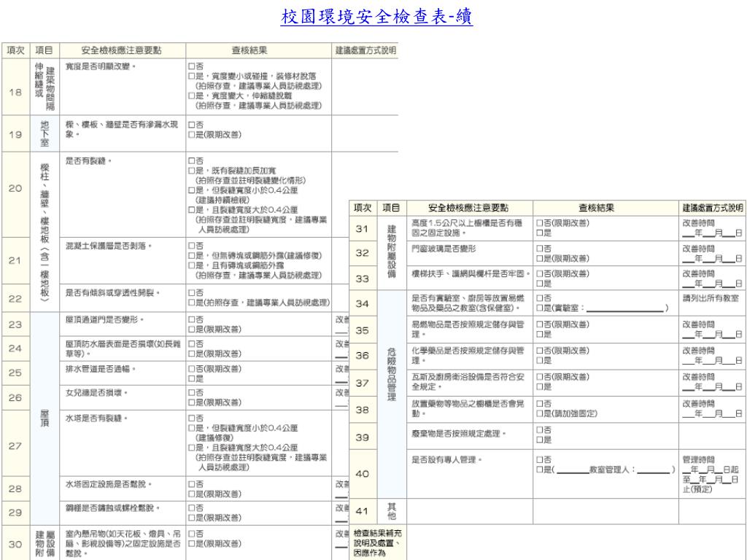Select item number 34
The height and width of the screenshot is (560, 747).
click(x=362, y=303)
